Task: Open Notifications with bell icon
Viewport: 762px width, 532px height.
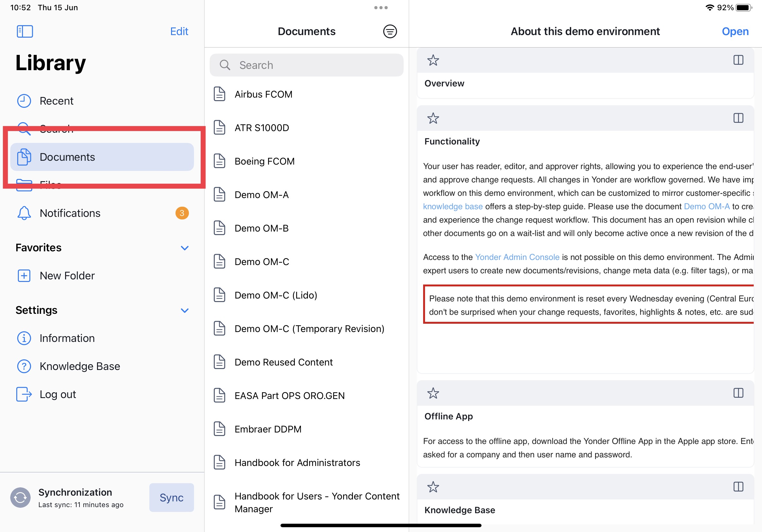Action: (x=70, y=213)
